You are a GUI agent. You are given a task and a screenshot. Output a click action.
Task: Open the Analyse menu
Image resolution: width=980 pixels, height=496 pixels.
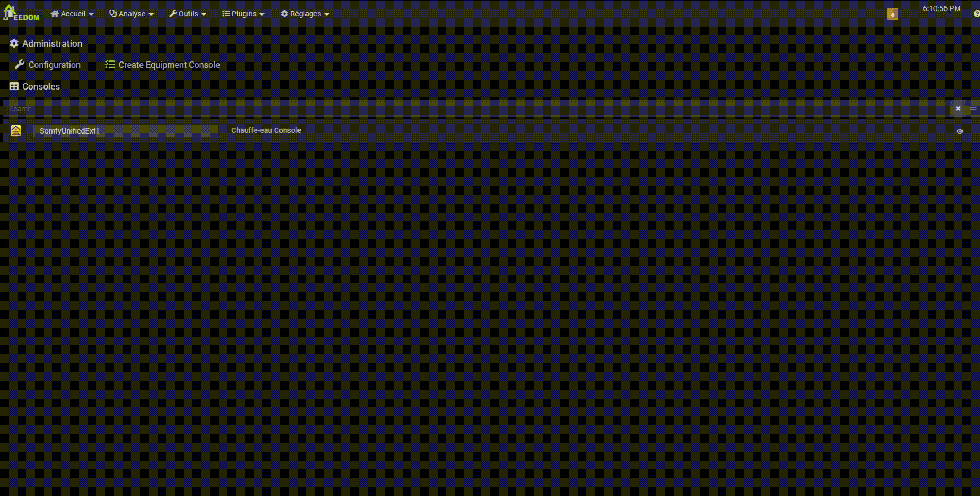pyautogui.click(x=130, y=14)
